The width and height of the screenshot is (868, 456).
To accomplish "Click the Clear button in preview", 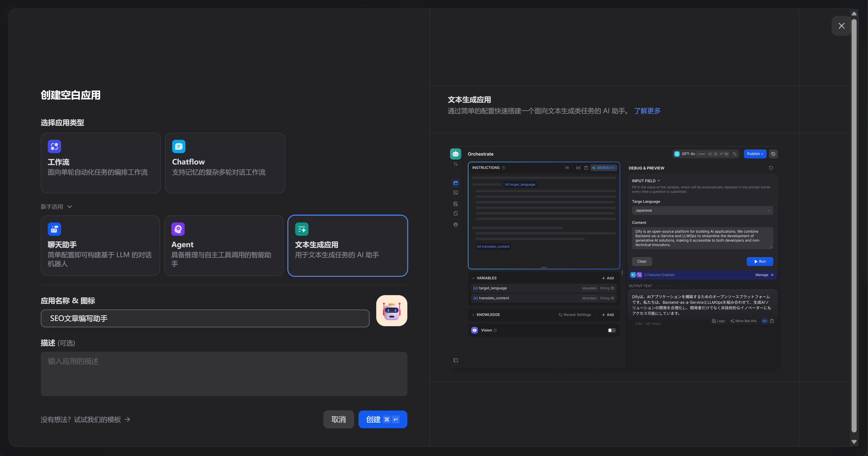I will click(642, 262).
